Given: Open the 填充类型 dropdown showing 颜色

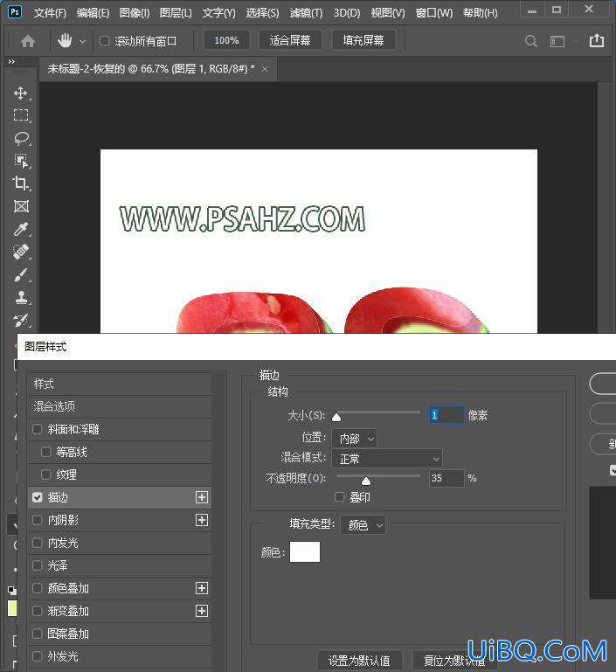Looking at the screenshot, I should click(363, 525).
